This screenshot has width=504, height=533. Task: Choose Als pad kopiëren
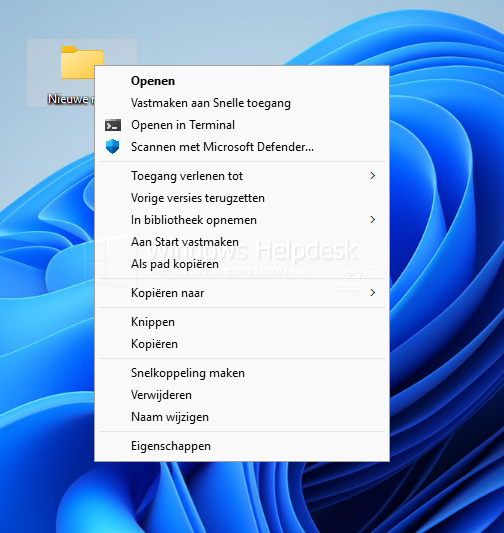pos(242,264)
